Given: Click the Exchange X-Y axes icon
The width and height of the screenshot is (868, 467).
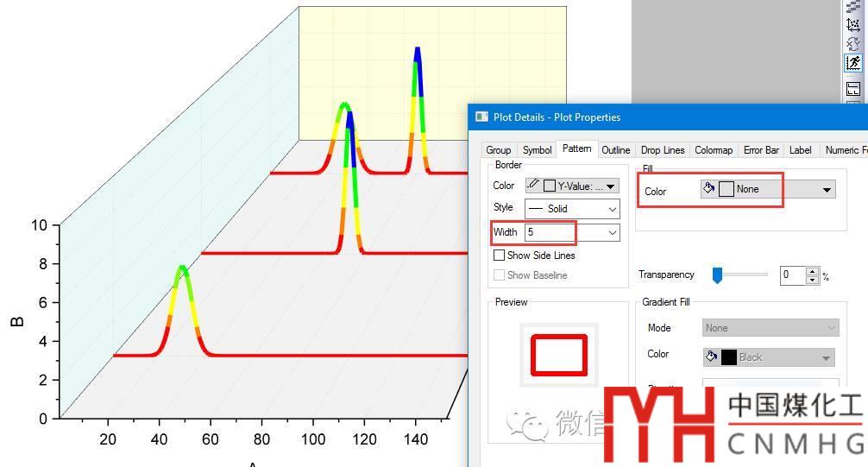Looking at the screenshot, I should (853, 44).
